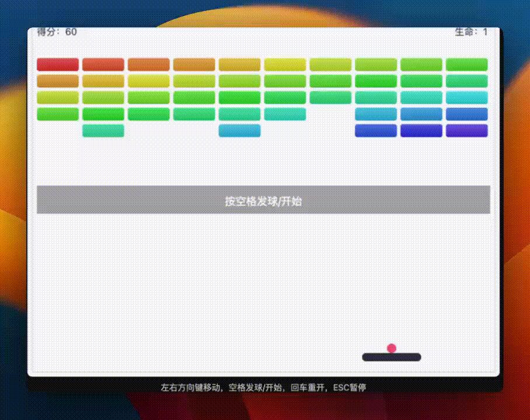Click the bright green brick ending the top row

[x=467, y=65]
